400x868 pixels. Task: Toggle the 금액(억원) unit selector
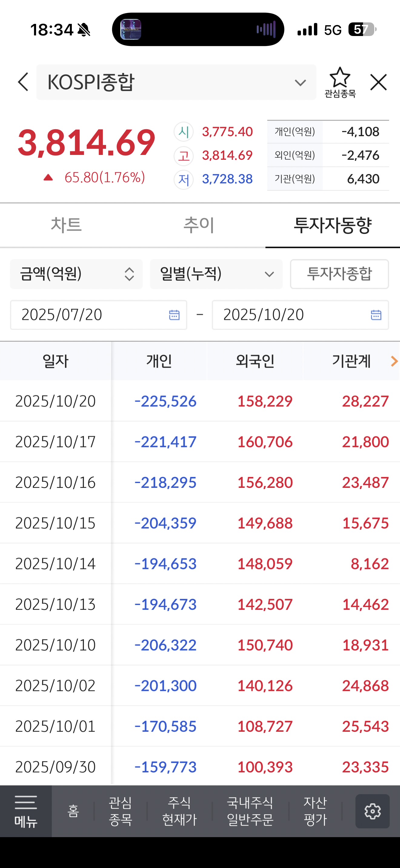pyautogui.click(x=76, y=274)
